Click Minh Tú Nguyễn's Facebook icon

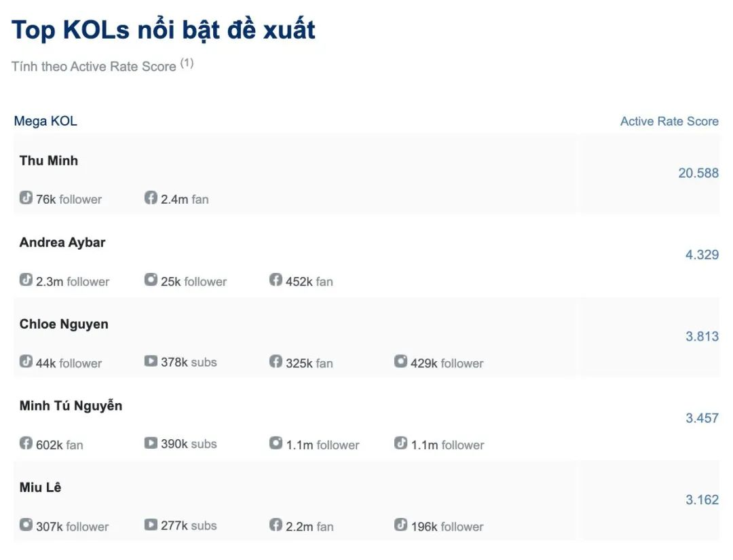point(26,443)
